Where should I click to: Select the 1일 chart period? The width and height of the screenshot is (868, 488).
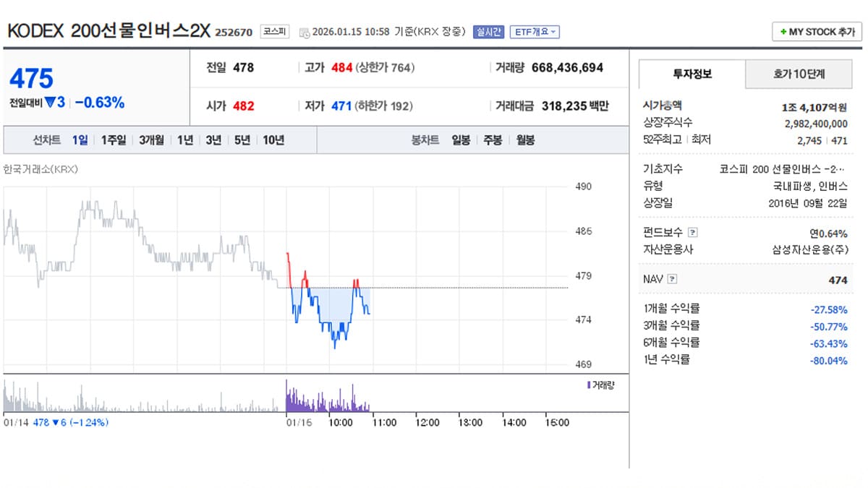[x=80, y=140]
